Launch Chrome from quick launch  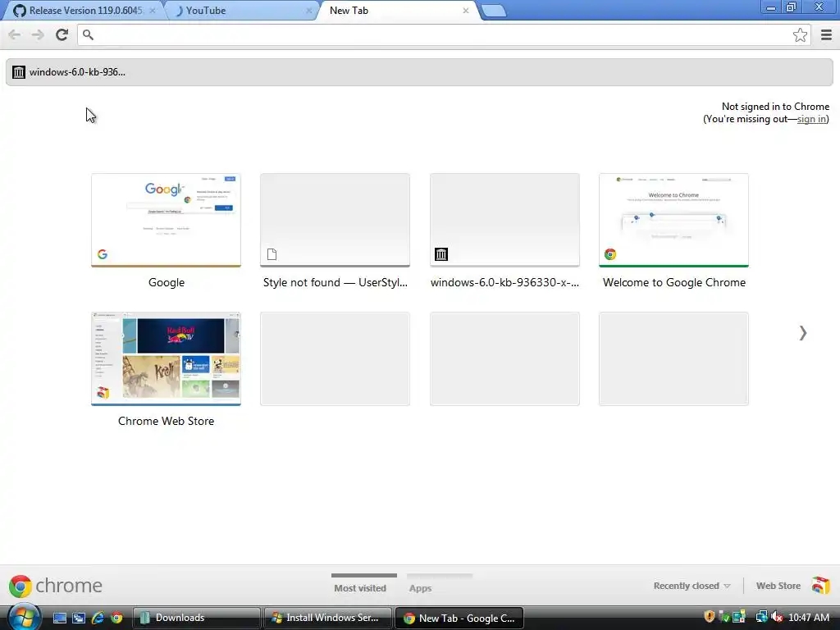click(x=116, y=618)
